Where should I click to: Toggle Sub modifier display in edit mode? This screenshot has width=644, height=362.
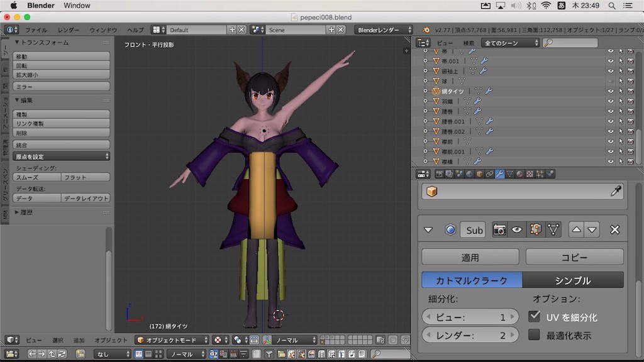click(x=536, y=230)
